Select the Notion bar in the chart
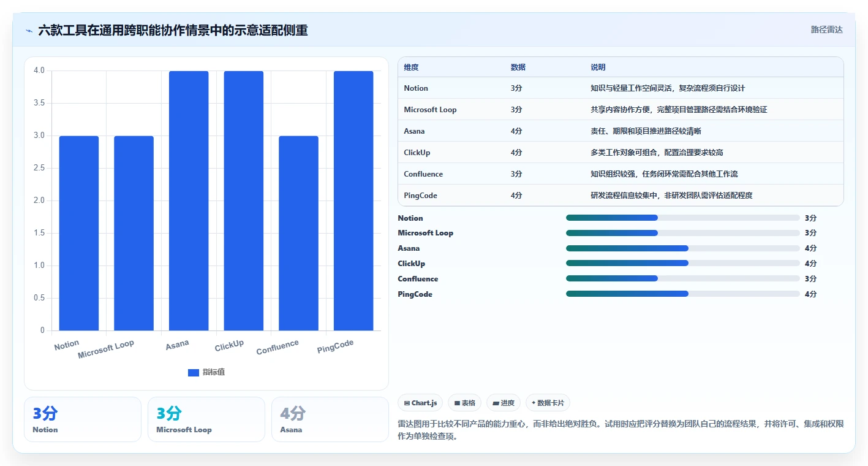Screen dimensions: 868x466 pos(79,233)
